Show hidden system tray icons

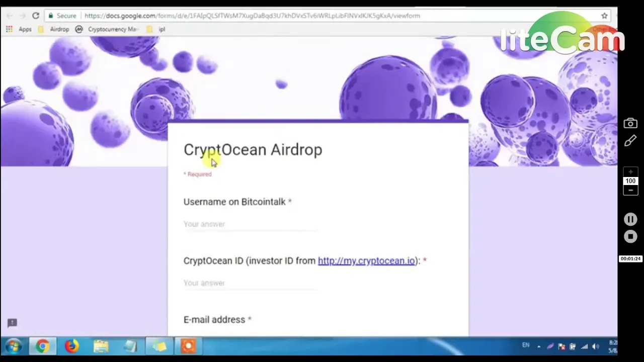(539, 346)
